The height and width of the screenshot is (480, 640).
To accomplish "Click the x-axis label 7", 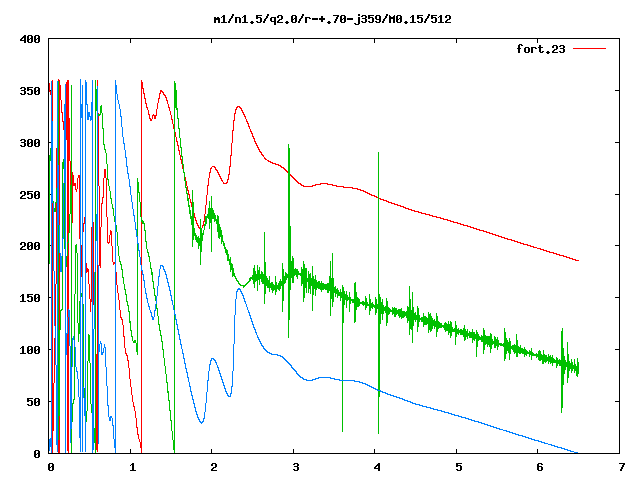I will click(x=622, y=467).
